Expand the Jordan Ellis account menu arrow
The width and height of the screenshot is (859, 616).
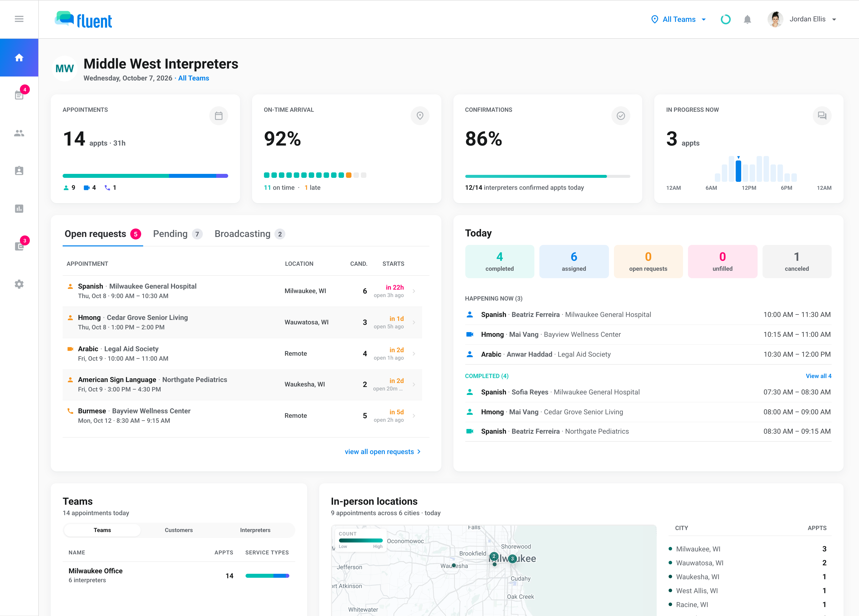click(x=834, y=19)
